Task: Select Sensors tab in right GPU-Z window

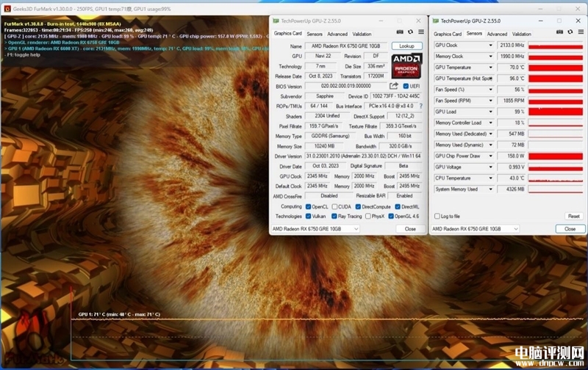Action: [x=474, y=33]
